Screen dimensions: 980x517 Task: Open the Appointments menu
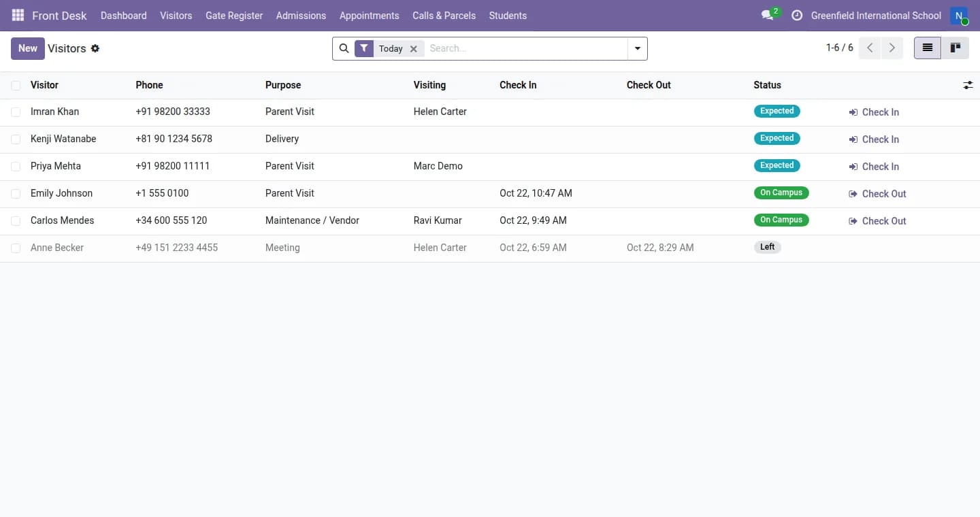pyautogui.click(x=370, y=15)
